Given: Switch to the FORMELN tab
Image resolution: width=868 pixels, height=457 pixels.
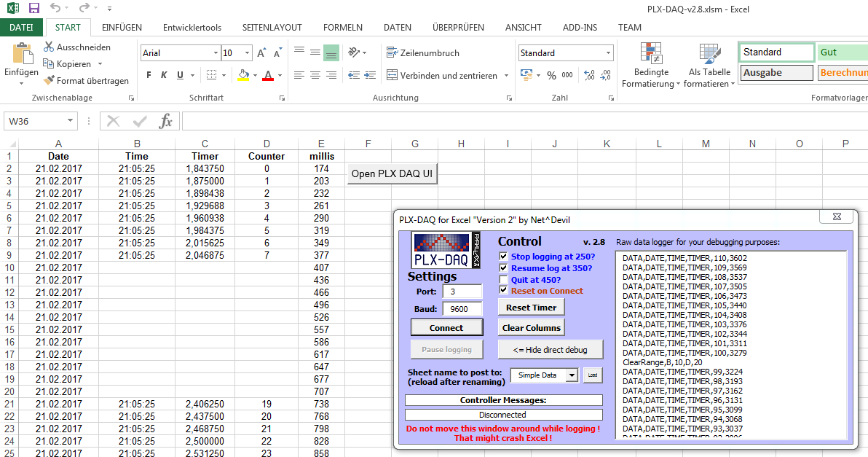Looking at the screenshot, I should point(343,27).
